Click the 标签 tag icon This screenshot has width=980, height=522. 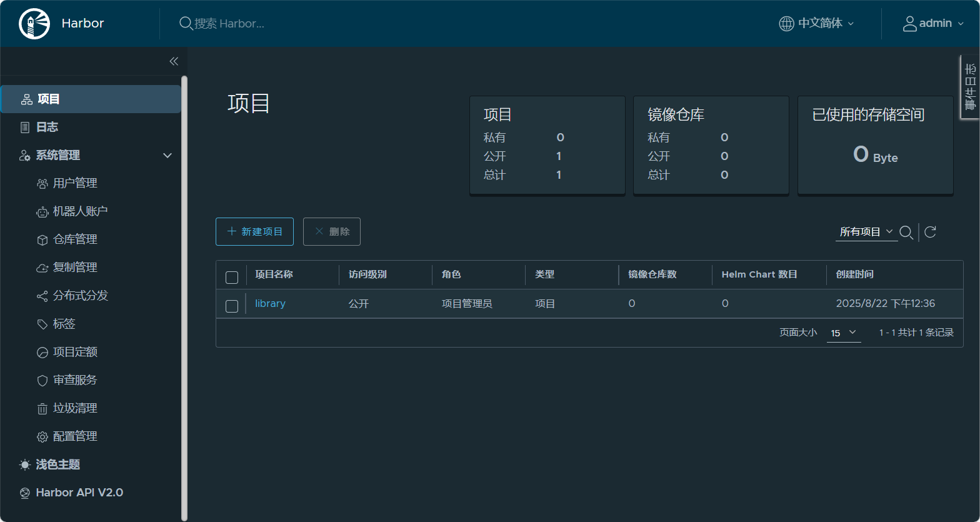click(42, 324)
